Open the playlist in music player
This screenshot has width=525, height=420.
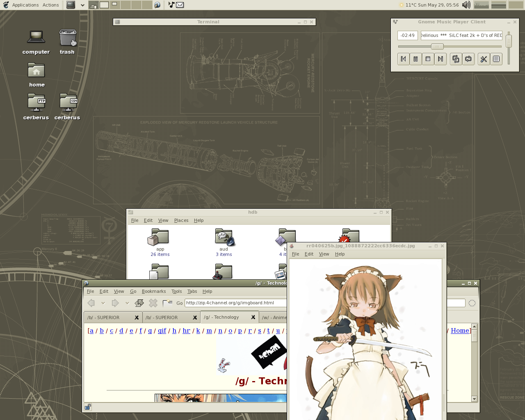tap(496, 59)
